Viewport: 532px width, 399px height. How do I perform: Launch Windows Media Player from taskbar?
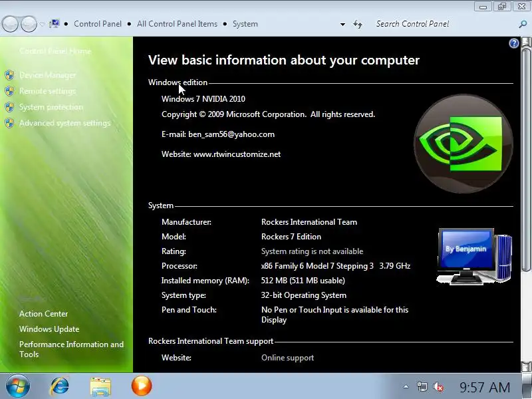[x=142, y=386]
